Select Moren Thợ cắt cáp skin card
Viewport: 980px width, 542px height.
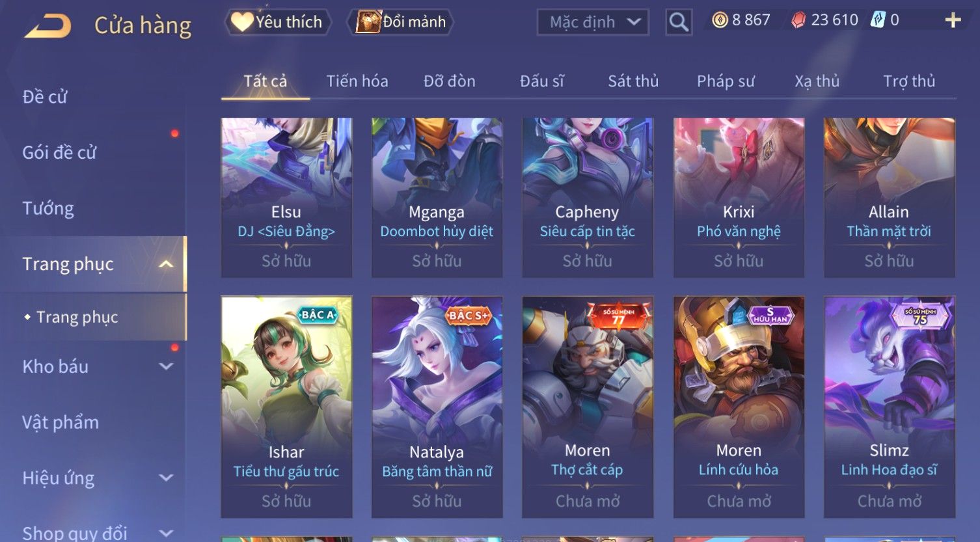pyautogui.click(x=587, y=407)
